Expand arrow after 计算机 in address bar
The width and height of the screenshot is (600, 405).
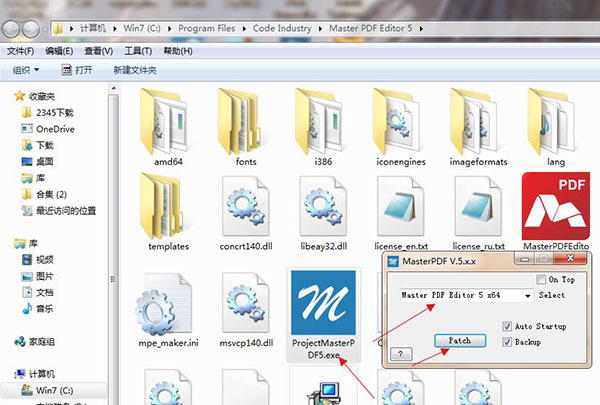point(114,29)
